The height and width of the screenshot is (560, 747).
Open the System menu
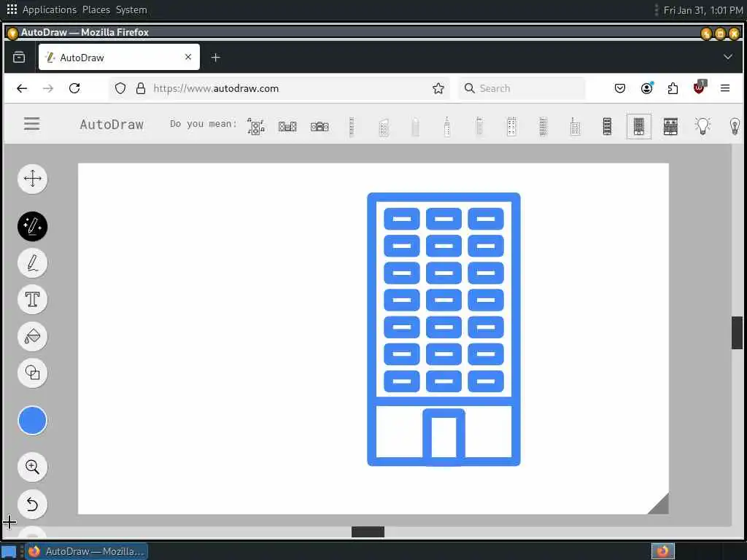point(131,9)
